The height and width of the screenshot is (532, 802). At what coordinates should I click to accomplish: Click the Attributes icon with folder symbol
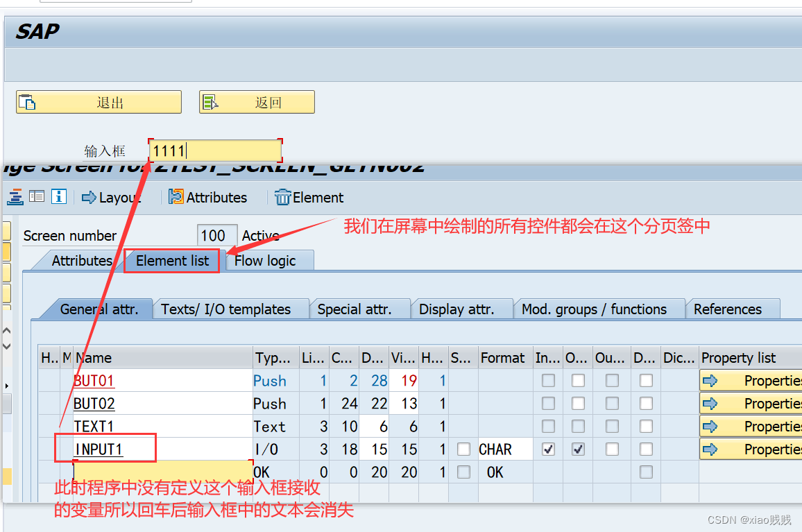click(177, 197)
